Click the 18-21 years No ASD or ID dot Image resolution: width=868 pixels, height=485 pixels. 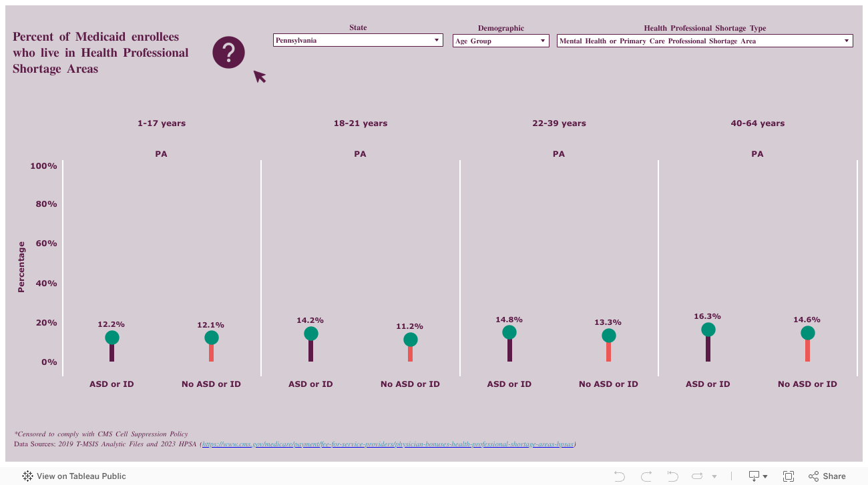coord(410,340)
